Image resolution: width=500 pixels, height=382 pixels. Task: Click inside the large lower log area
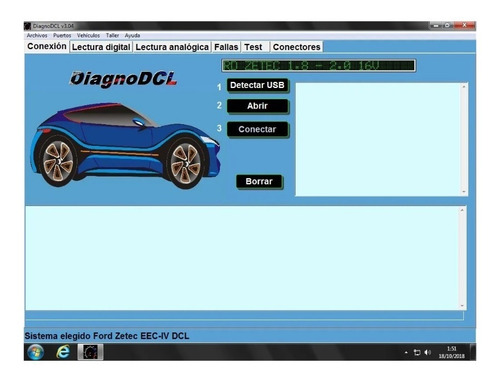(243, 258)
